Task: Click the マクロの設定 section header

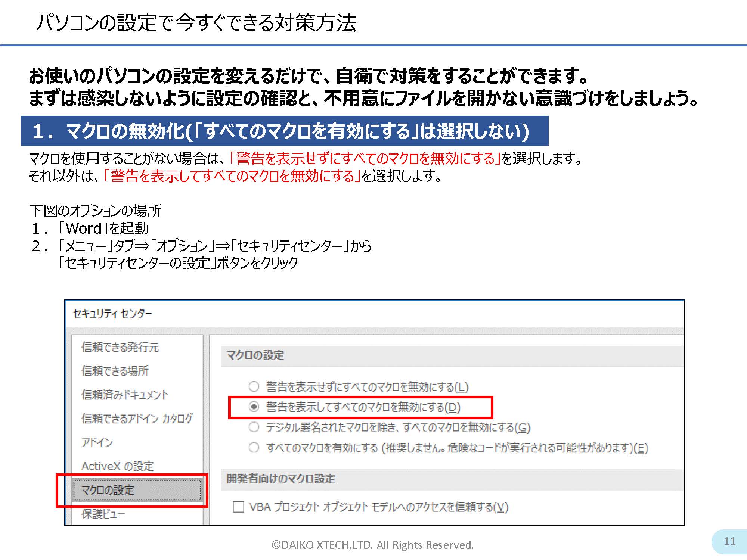Action: click(x=255, y=355)
